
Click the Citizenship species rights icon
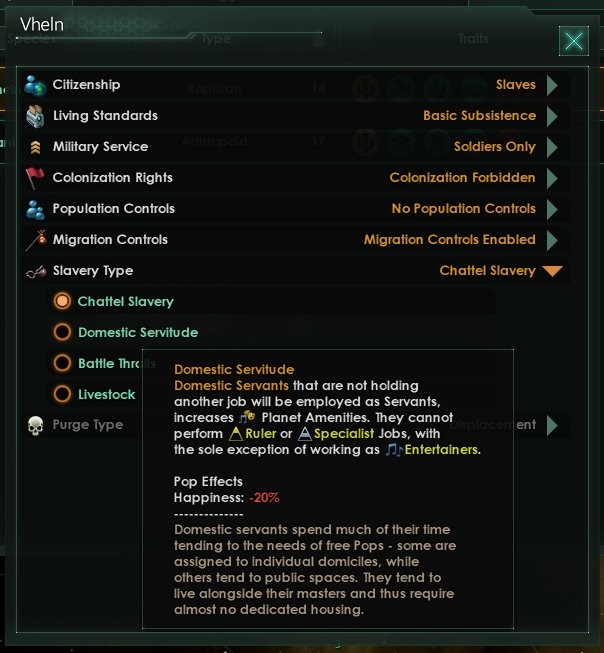click(36, 85)
